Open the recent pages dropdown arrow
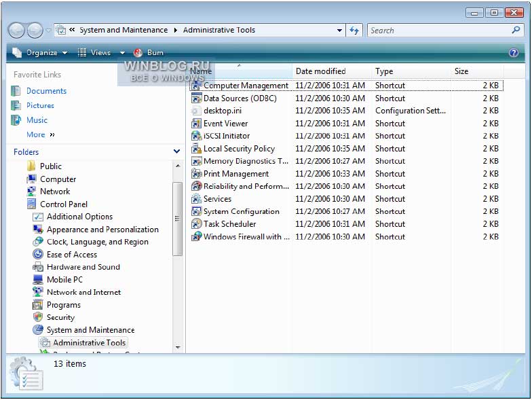The image size is (532, 400). coord(49,30)
